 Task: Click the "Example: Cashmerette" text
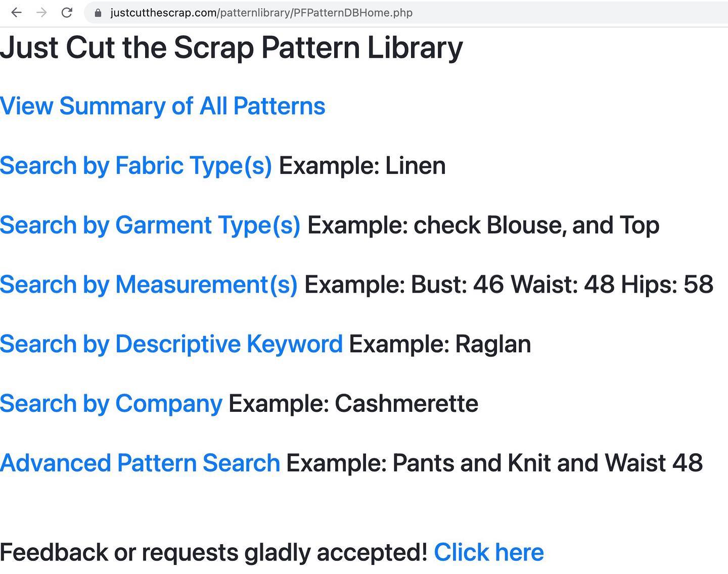[x=353, y=403]
